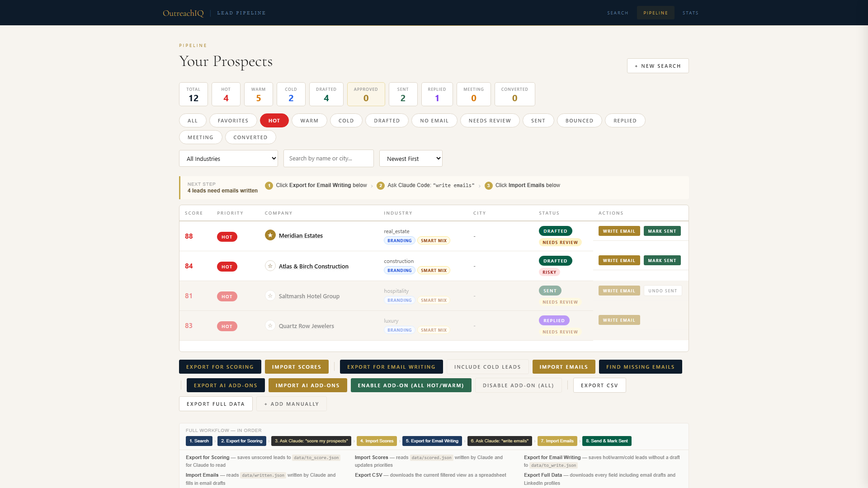Click workflow step 5 Export for Email Writing

(x=432, y=441)
